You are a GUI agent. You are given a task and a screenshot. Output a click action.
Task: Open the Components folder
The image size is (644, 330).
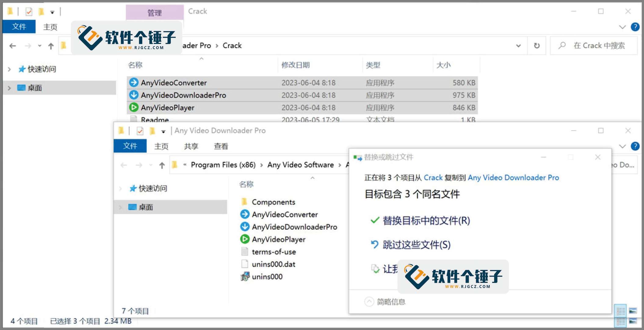tap(273, 202)
